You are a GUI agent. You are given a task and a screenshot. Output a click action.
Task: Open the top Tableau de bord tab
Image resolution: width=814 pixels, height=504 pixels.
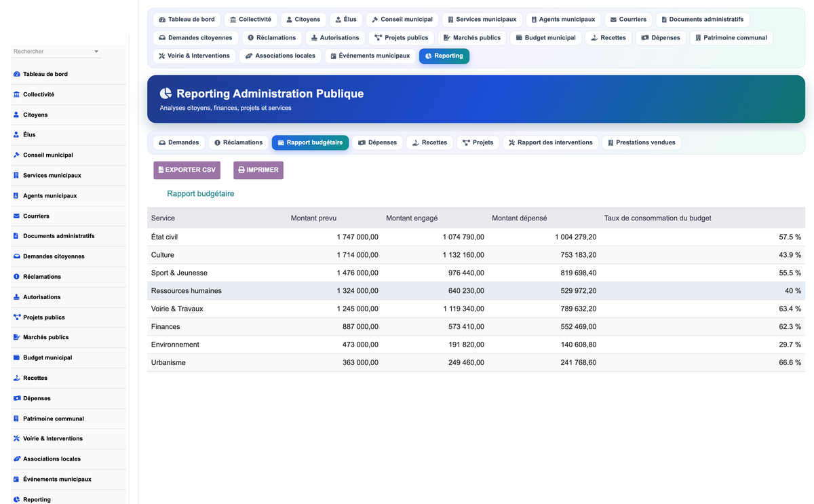187,20
